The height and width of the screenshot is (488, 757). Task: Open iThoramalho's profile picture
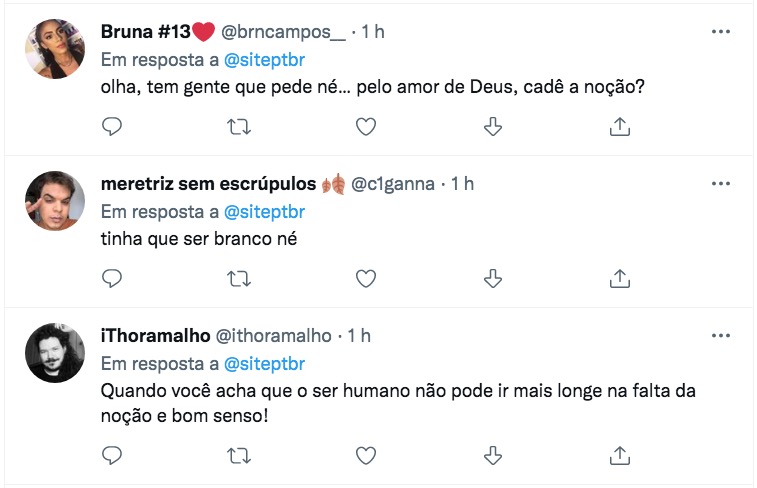tap(55, 352)
